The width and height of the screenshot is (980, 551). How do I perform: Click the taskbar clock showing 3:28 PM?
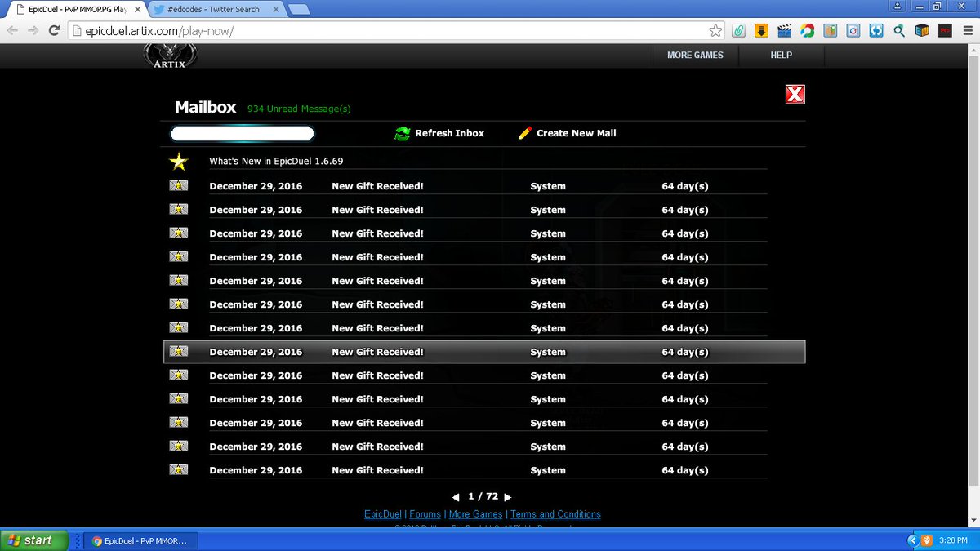click(x=953, y=540)
